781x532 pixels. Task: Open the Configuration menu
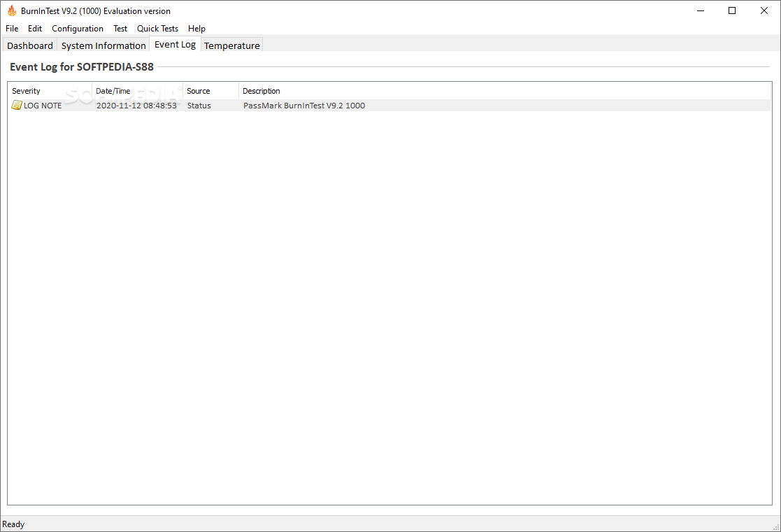coord(78,29)
